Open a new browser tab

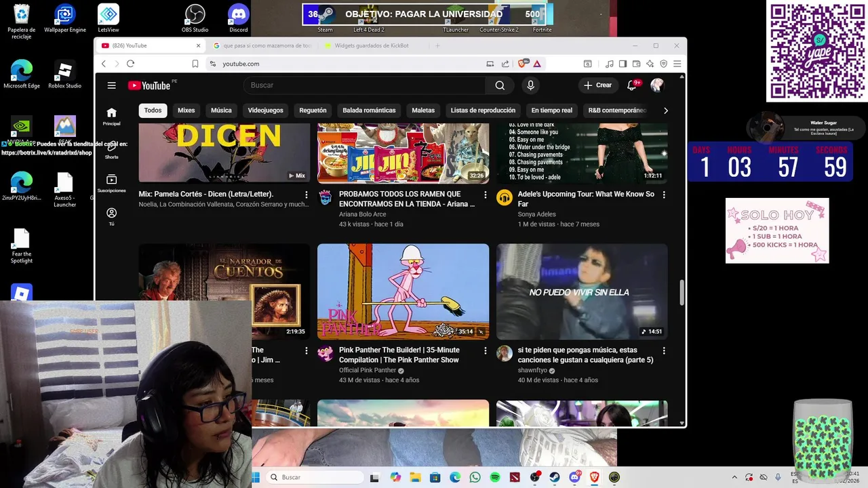coord(437,45)
